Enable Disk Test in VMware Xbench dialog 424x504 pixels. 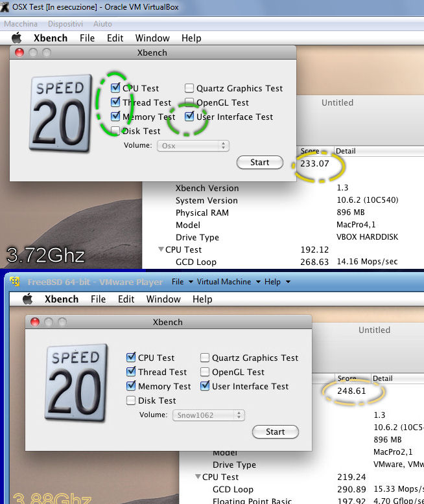pos(130,400)
